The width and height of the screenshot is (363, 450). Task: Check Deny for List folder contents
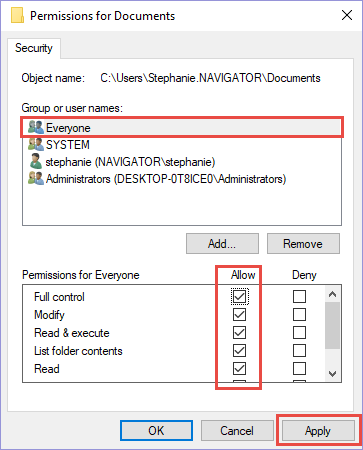299,350
